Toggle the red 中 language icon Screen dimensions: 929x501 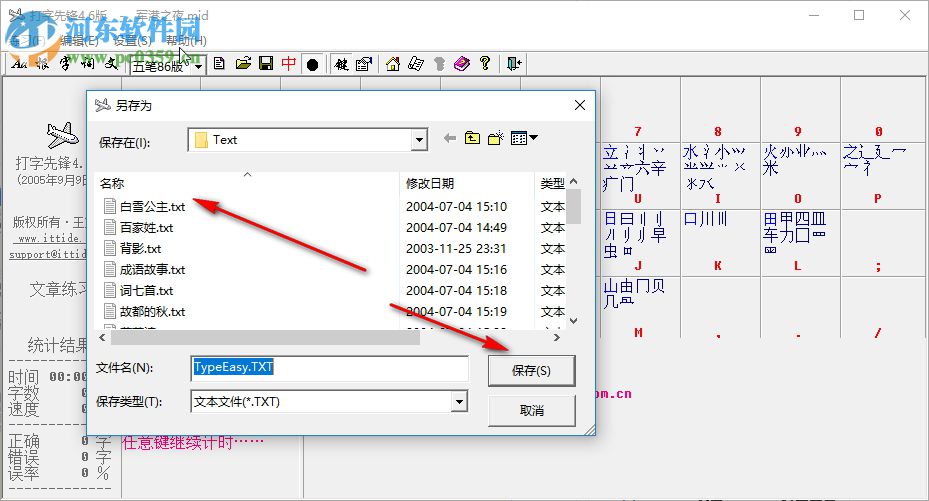click(x=289, y=63)
